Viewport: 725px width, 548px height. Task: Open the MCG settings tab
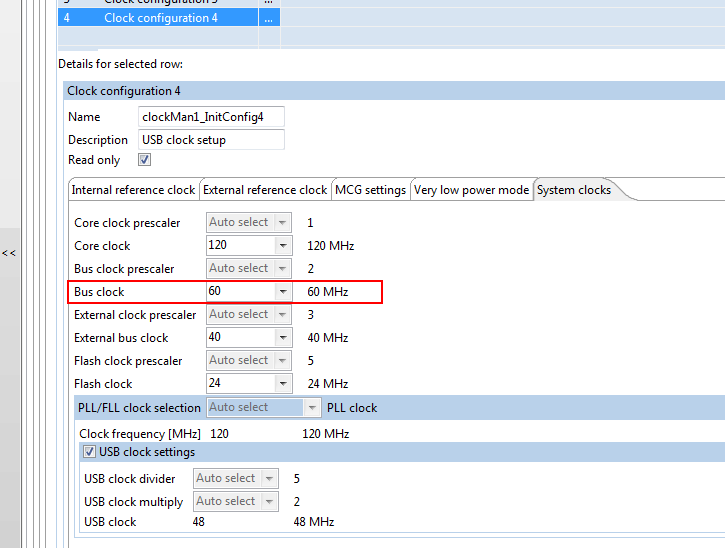pos(370,190)
